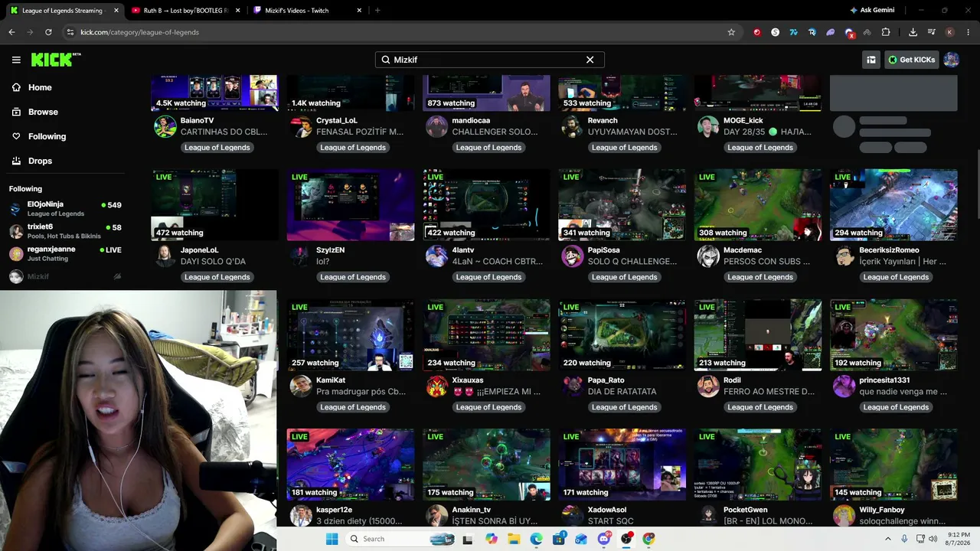Open a new browser tab

click(x=377, y=11)
